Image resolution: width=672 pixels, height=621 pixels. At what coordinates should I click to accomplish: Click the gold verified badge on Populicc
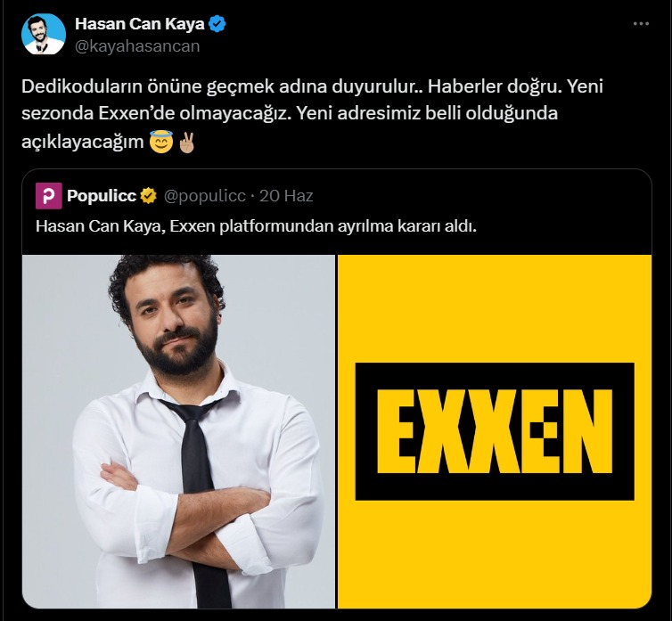pos(148,196)
